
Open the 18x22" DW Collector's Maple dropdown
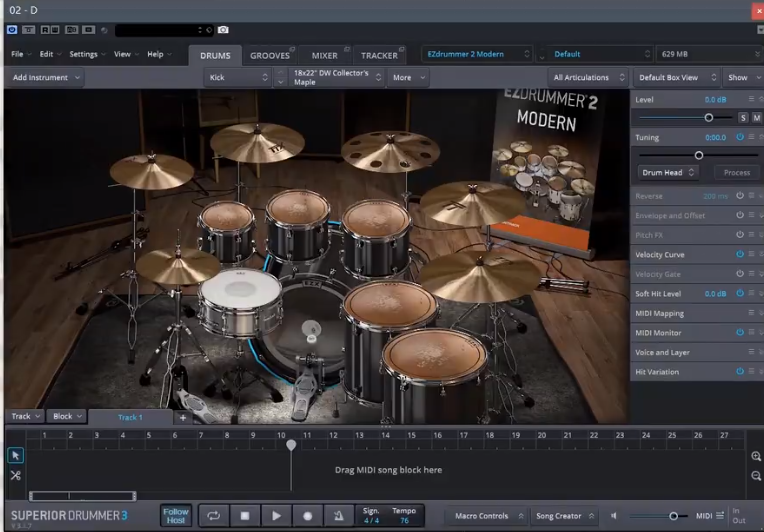click(336, 77)
